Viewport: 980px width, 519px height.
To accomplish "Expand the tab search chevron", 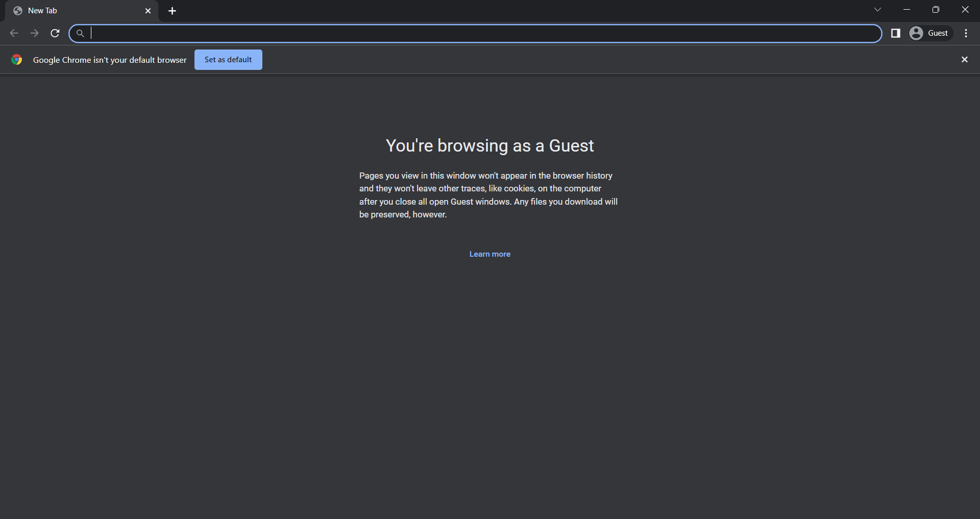I will coord(877,10).
